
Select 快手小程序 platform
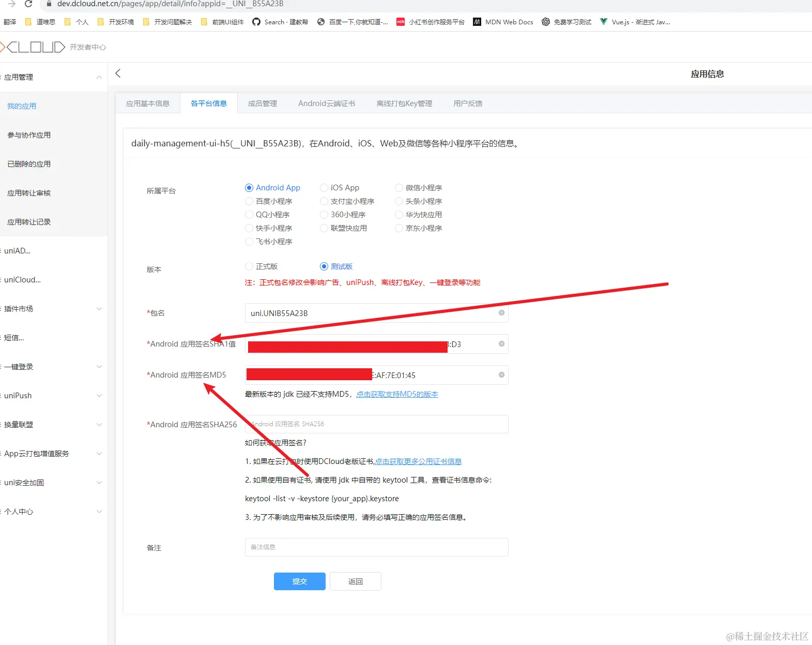point(269,228)
